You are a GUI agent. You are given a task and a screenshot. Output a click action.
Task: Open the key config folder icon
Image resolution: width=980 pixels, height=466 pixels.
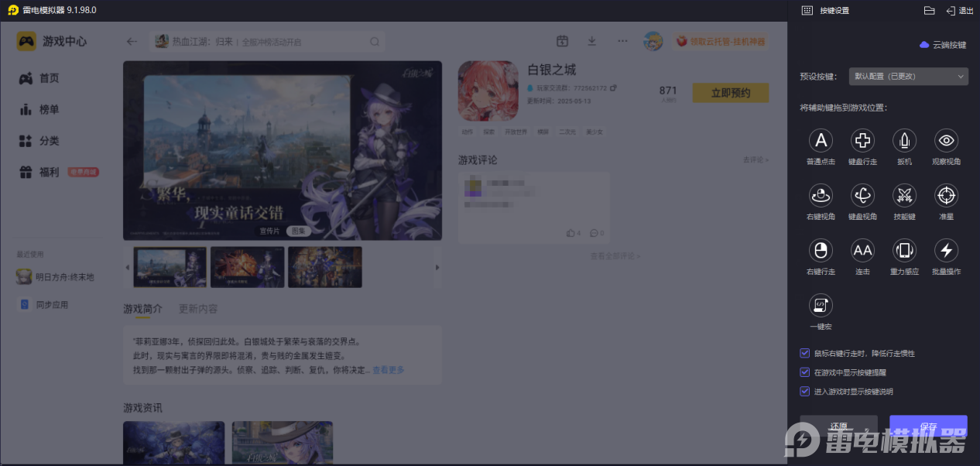click(x=930, y=10)
